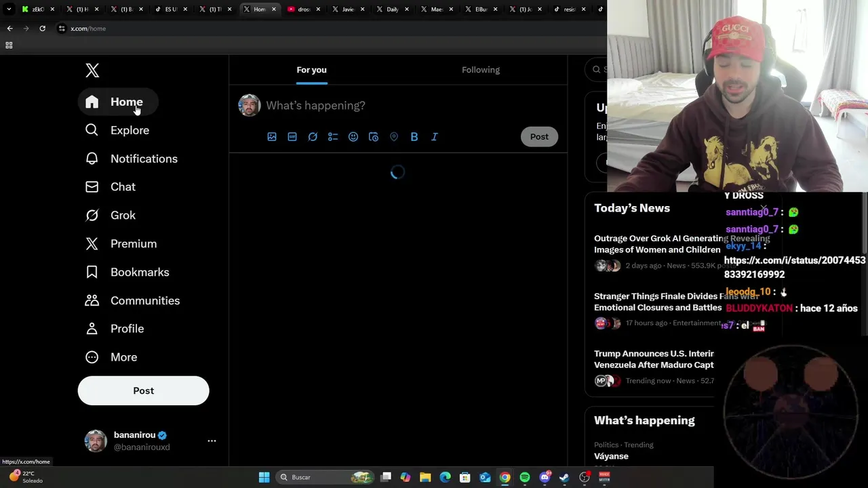Open Chat in the sidebar

click(x=111, y=187)
